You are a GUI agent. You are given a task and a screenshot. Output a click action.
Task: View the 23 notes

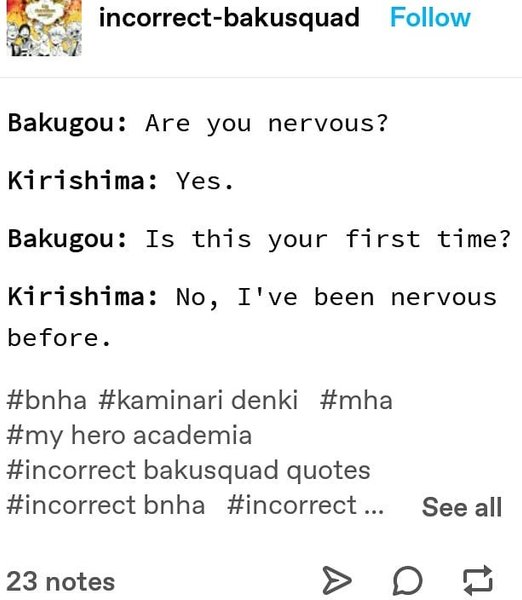click(x=60, y=582)
